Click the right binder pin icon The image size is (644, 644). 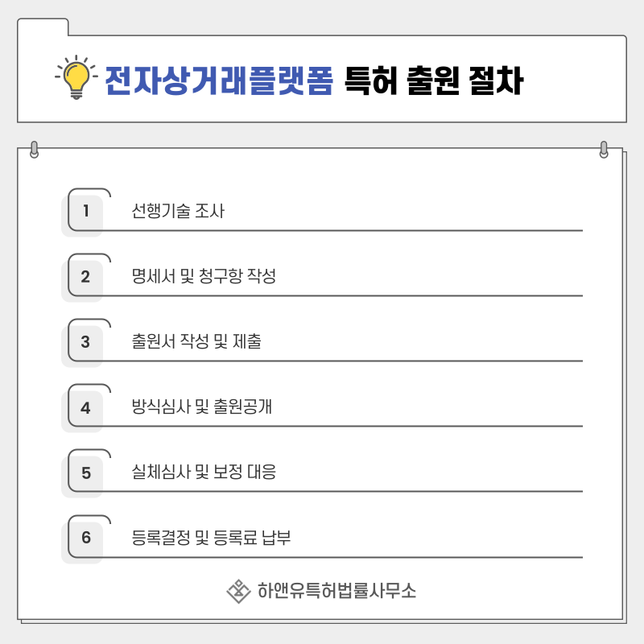[x=603, y=150]
